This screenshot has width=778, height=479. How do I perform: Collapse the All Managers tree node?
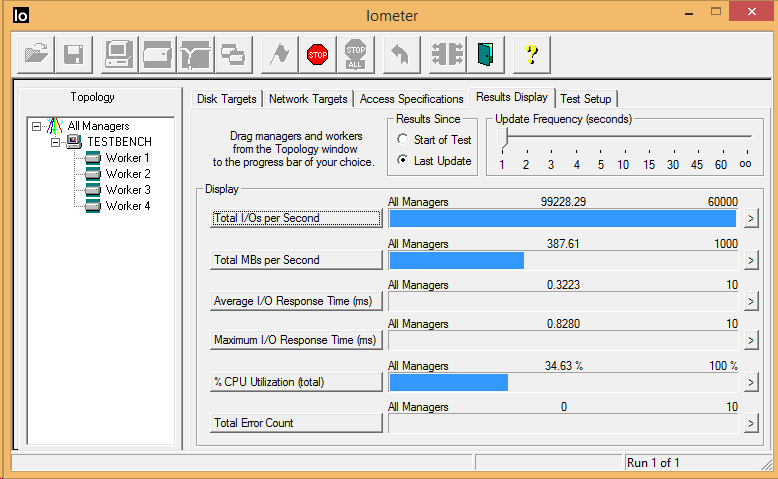37,126
